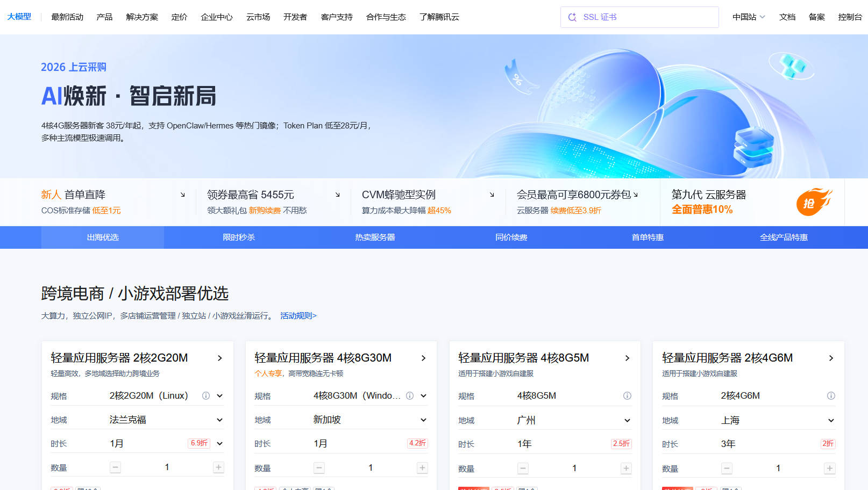Decrease quantity on the 4核8G30M card

click(319, 468)
